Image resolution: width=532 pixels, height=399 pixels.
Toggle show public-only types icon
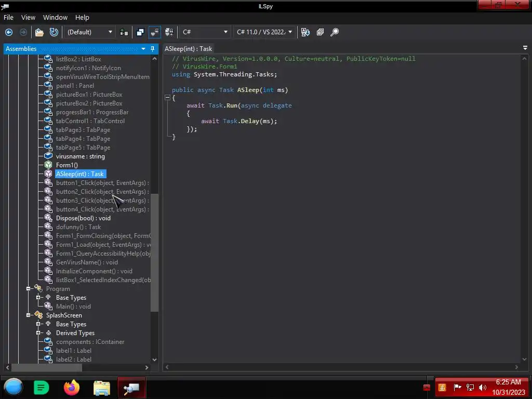tap(140, 32)
